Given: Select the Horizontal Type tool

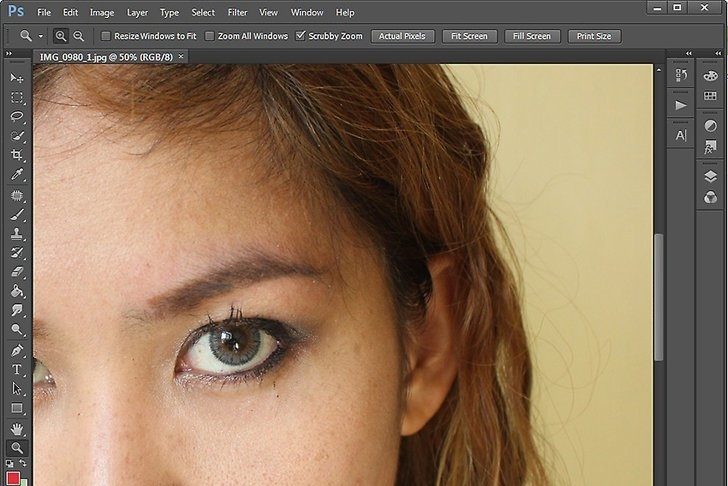Looking at the screenshot, I should [16, 369].
